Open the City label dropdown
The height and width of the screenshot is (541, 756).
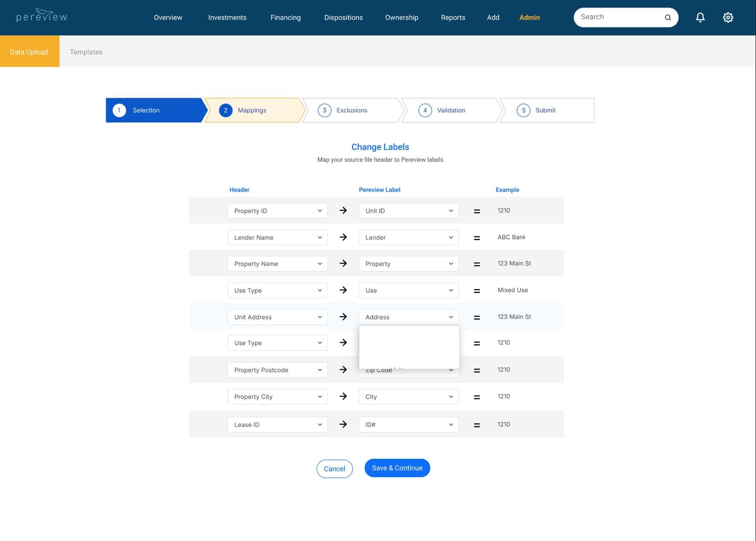[409, 396]
